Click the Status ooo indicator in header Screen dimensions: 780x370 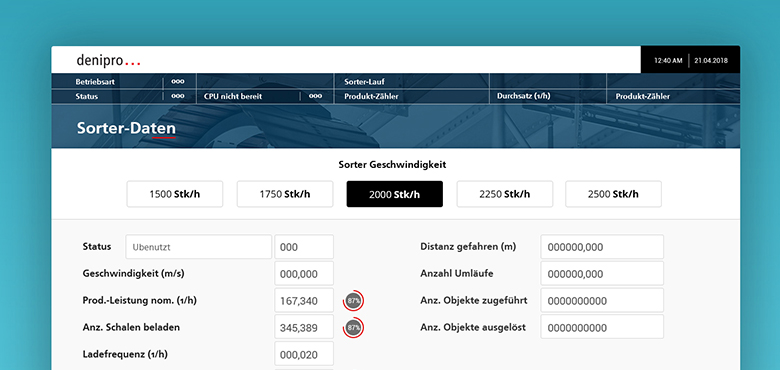coord(178,96)
